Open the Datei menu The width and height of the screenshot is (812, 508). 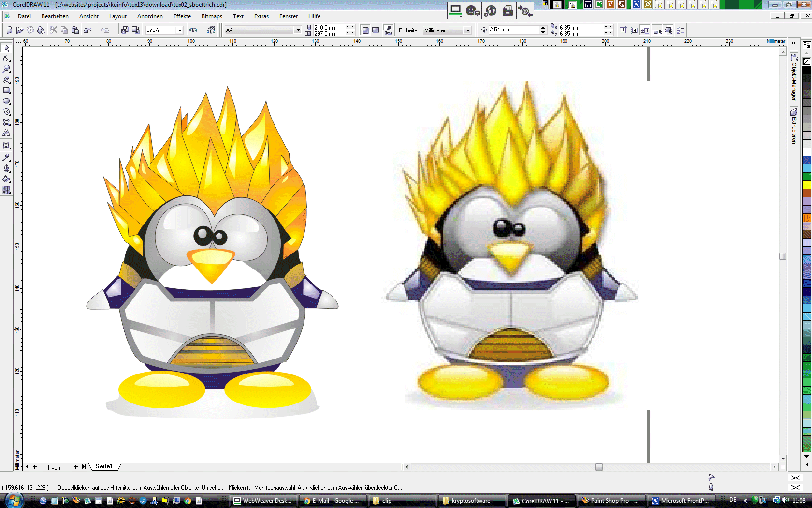[x=24, y=16]
